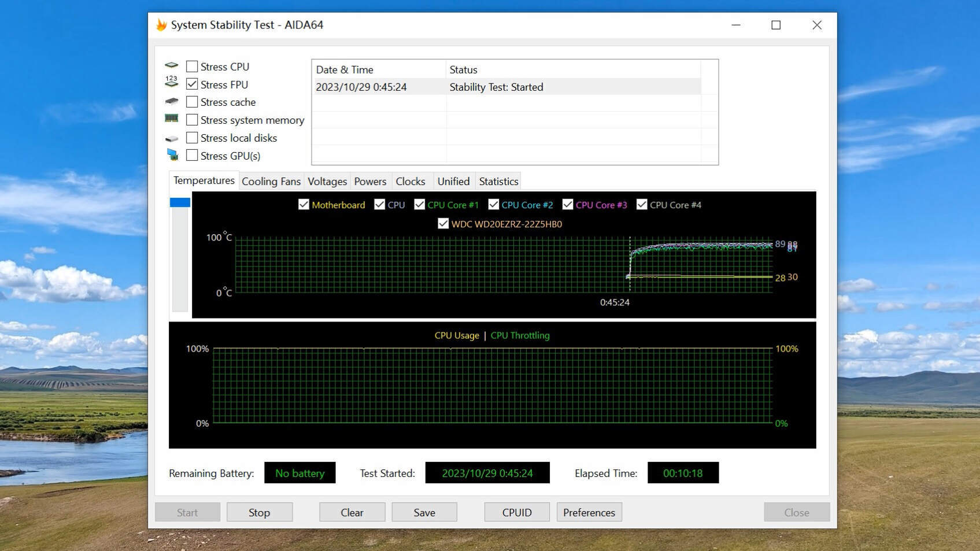Hide the Motherboard temperature graph line
This screenshot has height=551, width=980.
(304, 204)
